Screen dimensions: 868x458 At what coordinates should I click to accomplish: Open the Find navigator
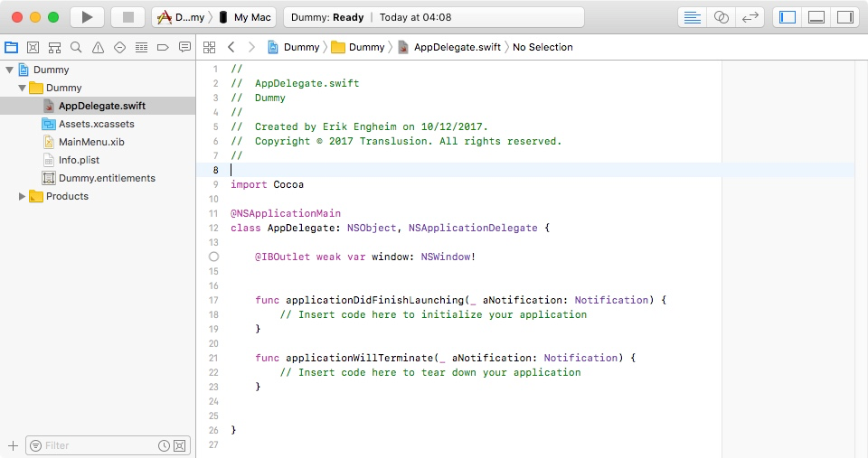tap(76, 47)
